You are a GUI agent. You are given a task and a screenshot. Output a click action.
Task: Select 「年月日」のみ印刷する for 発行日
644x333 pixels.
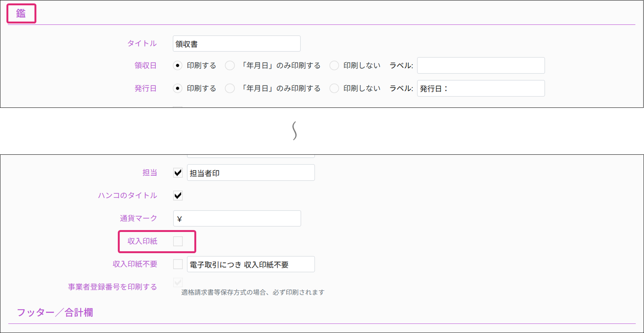(230, 88)
